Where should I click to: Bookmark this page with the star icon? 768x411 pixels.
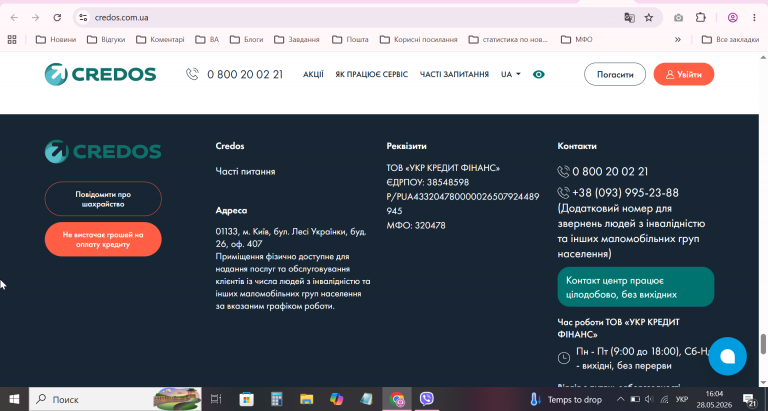point(649,18)
